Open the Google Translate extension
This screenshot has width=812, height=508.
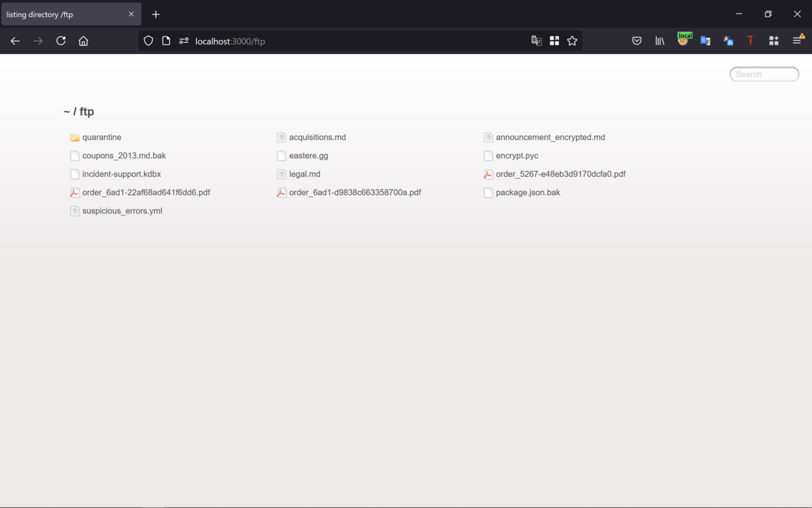(705, 41)
